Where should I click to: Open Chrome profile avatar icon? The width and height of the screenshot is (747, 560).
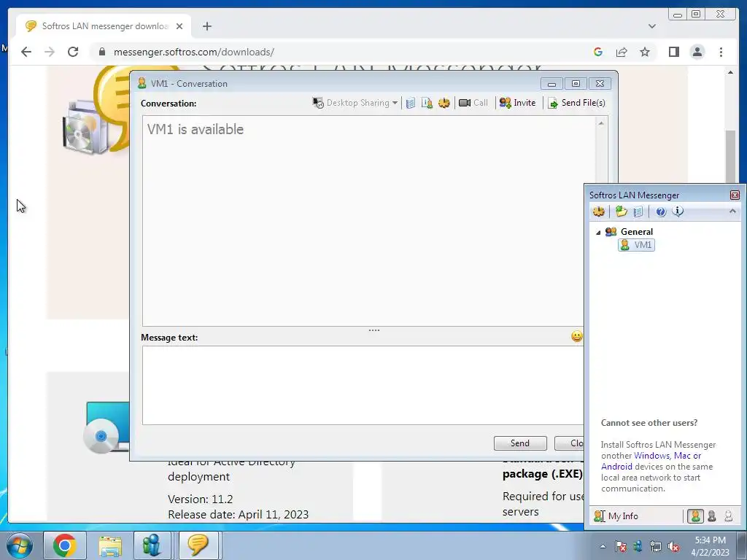pos(697,52)
